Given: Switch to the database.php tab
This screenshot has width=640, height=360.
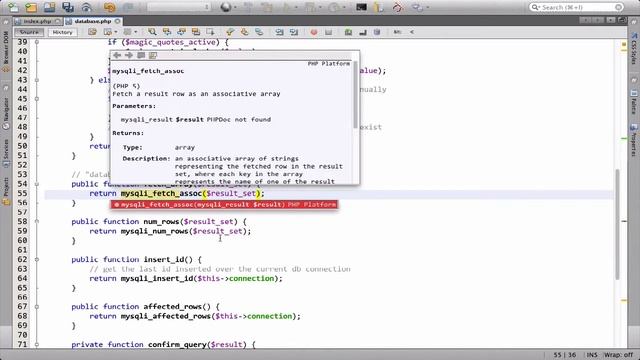Looking at the screenshot, I should [93, 21].
